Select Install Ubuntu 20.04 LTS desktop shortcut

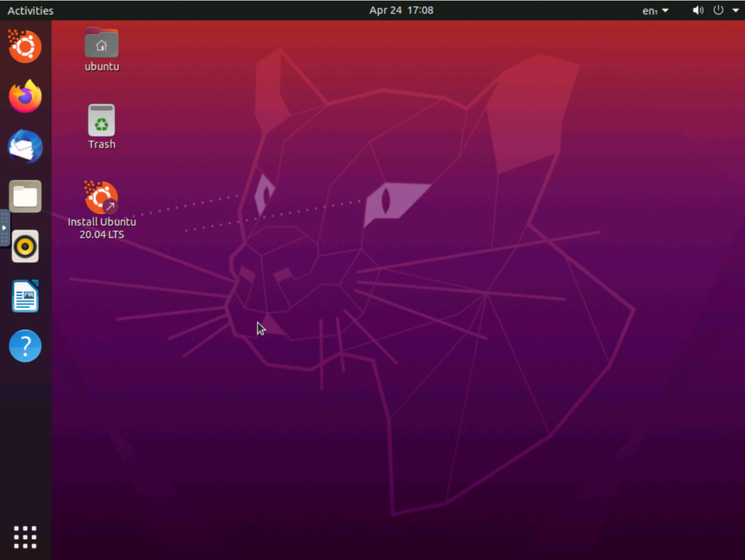102,199
